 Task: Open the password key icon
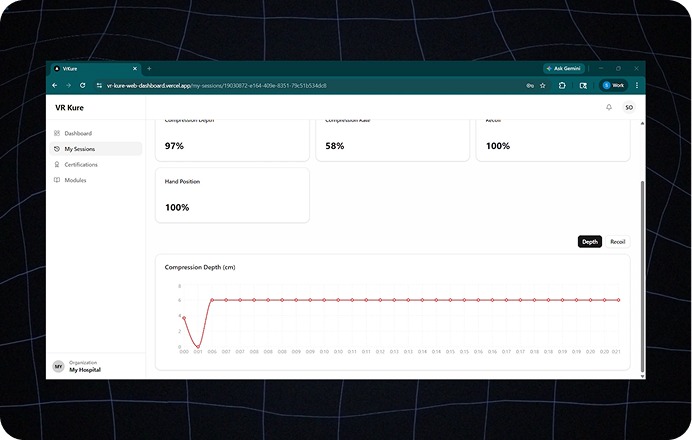[530, 86]
